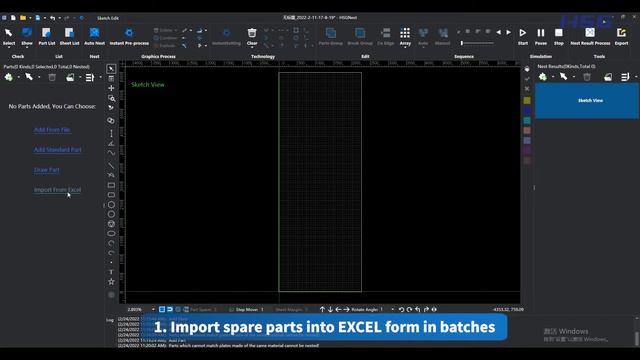The width and height of the screenshot is (640, 360).
Task: Pick the salmon layer color swatch
Action: pyautogui.click(x=527, y=131)
